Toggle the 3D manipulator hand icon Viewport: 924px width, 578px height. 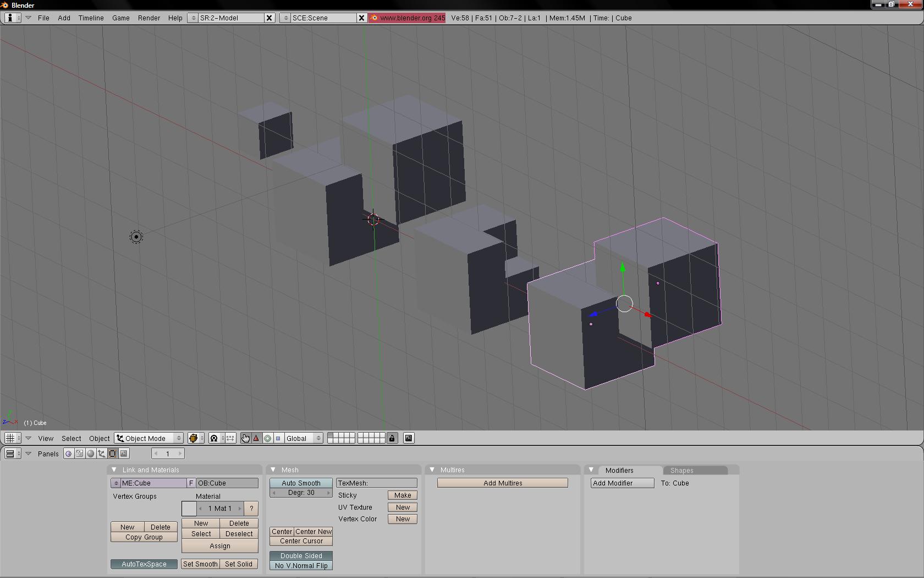pos(245,438)
